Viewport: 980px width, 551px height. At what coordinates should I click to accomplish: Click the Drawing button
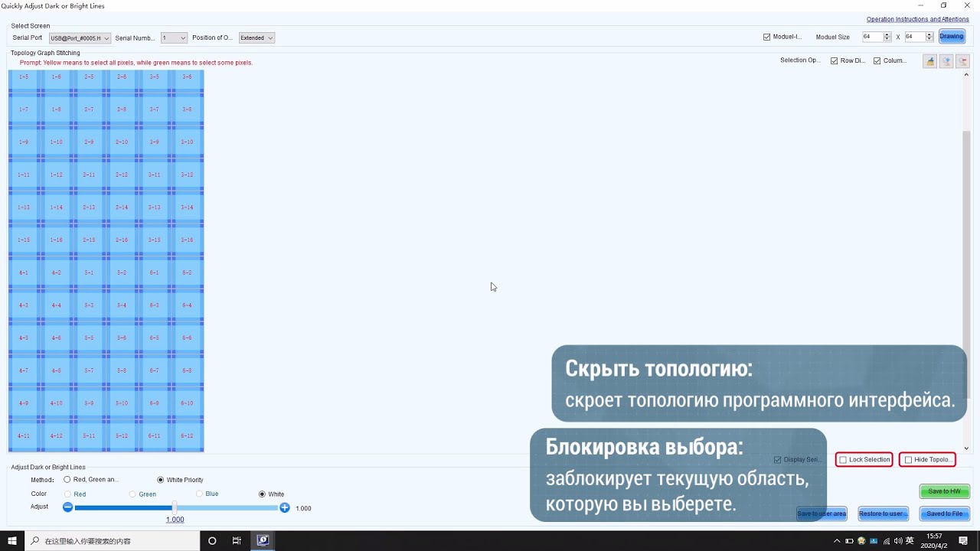tap(952, 37)
